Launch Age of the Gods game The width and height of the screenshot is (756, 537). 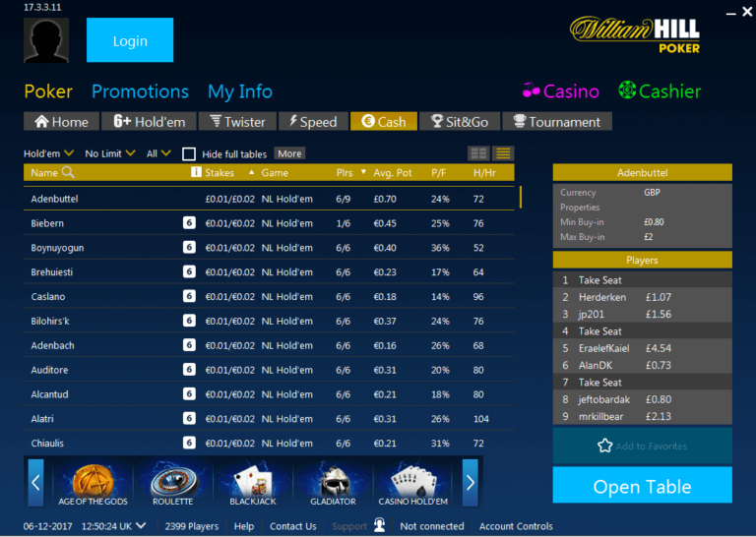pyautogui.click(x=94, y=483)
